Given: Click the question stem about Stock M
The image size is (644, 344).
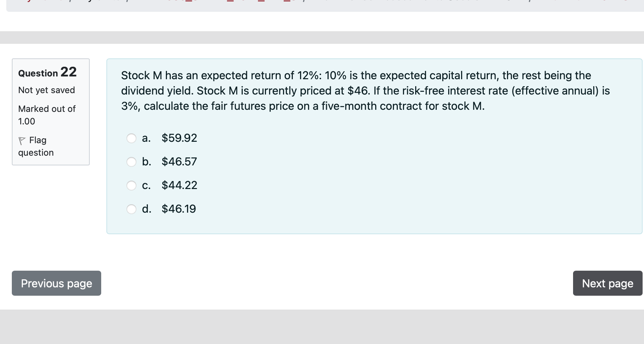Looking at the screenshot, I should 348,90.
